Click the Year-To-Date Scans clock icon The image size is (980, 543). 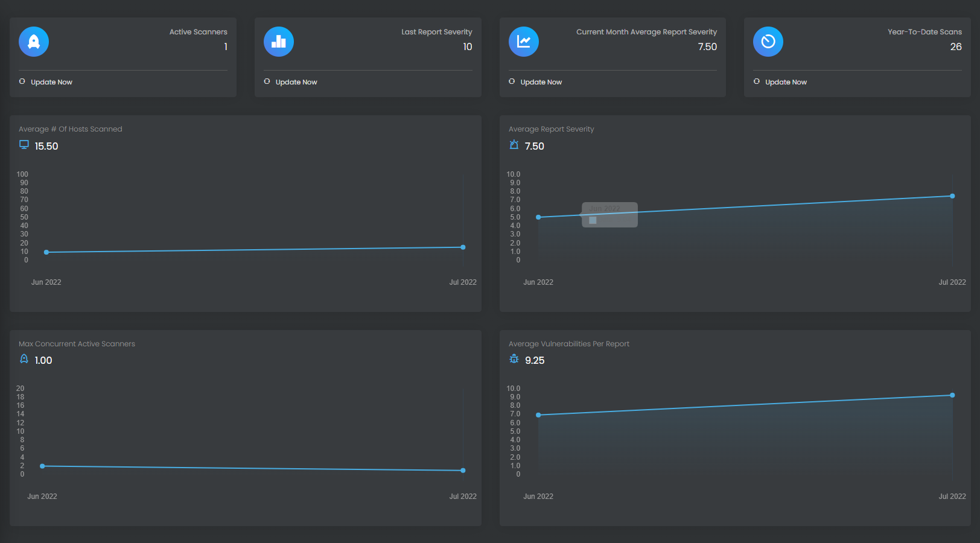[768, 42]
